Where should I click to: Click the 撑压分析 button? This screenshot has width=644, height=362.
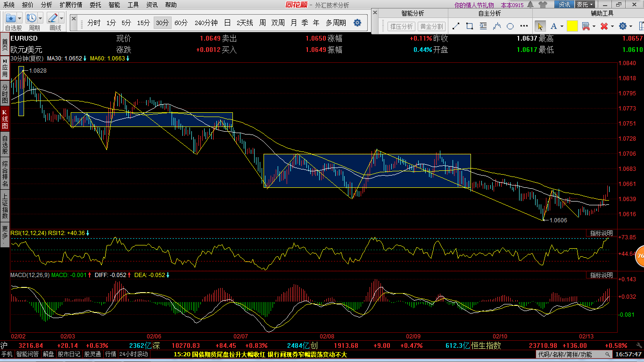[401, 26]
